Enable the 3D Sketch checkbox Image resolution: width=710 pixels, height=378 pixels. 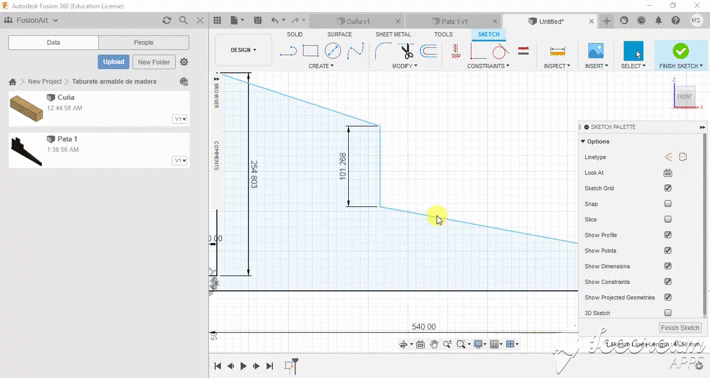click(x=667, y=312)
